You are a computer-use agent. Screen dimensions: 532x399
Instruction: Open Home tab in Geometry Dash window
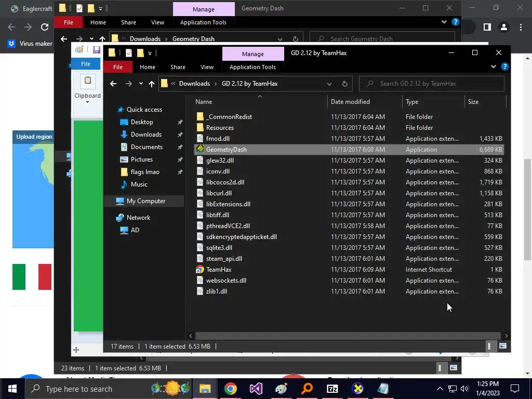pos(98,22)
